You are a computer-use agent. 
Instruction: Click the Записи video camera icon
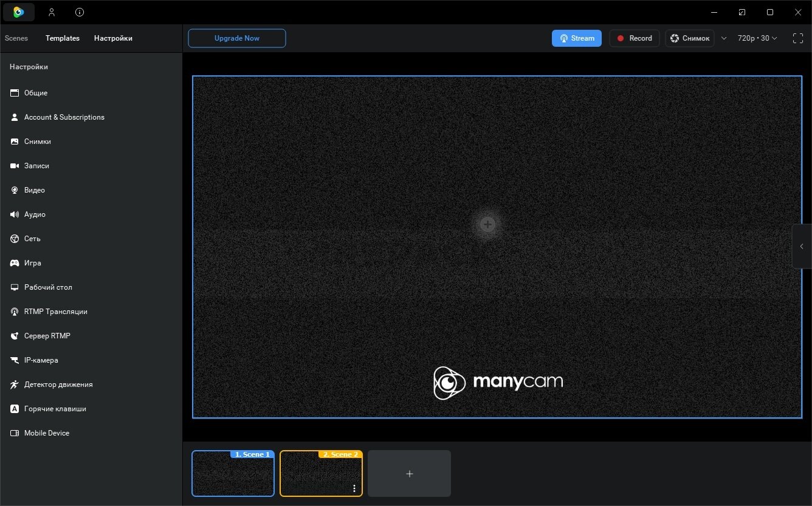coord(15,166)
